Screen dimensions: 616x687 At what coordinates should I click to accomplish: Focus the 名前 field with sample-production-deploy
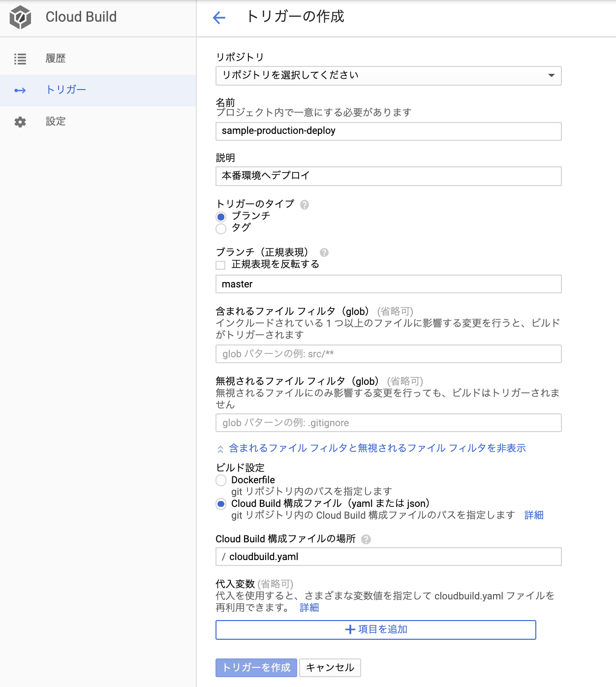click(x=389, y=131)
